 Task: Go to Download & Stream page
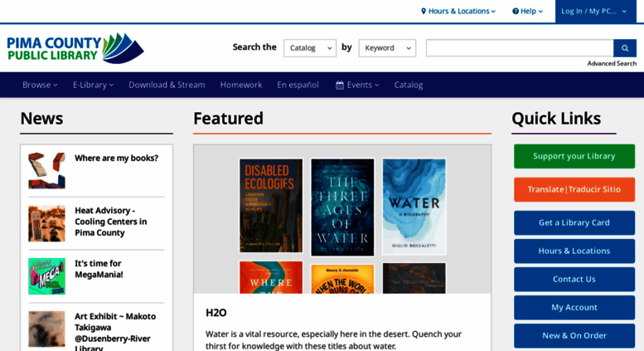tap(167, 85)
